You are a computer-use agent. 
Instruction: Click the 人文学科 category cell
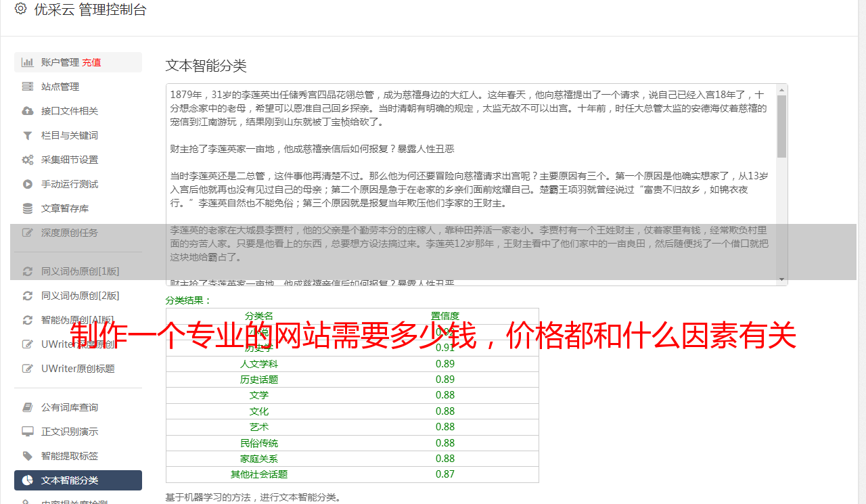259,363
